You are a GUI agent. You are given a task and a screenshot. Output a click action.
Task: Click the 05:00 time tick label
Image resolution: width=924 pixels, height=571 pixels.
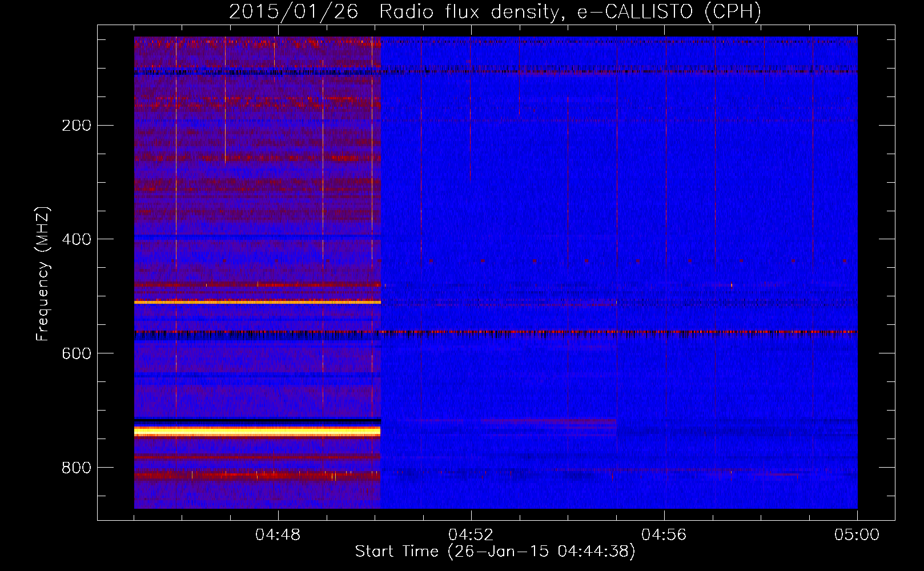point(857,535)
